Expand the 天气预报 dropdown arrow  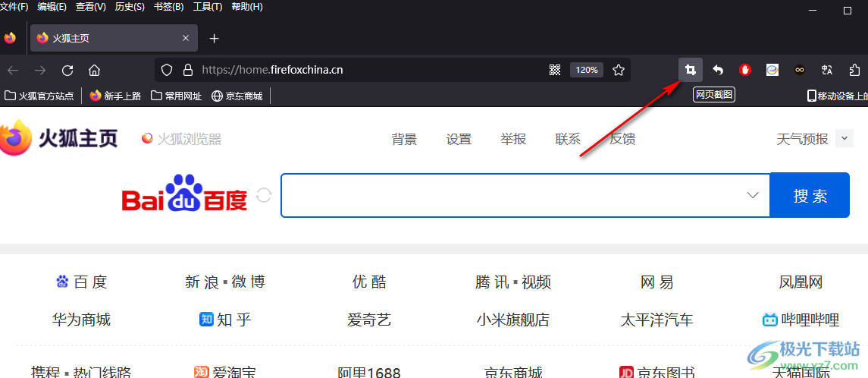[x=844, y=139]
